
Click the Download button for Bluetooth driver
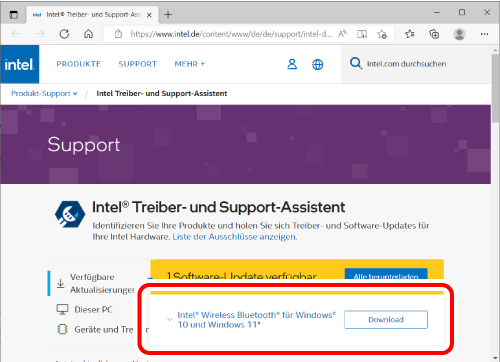pos(386,320)
